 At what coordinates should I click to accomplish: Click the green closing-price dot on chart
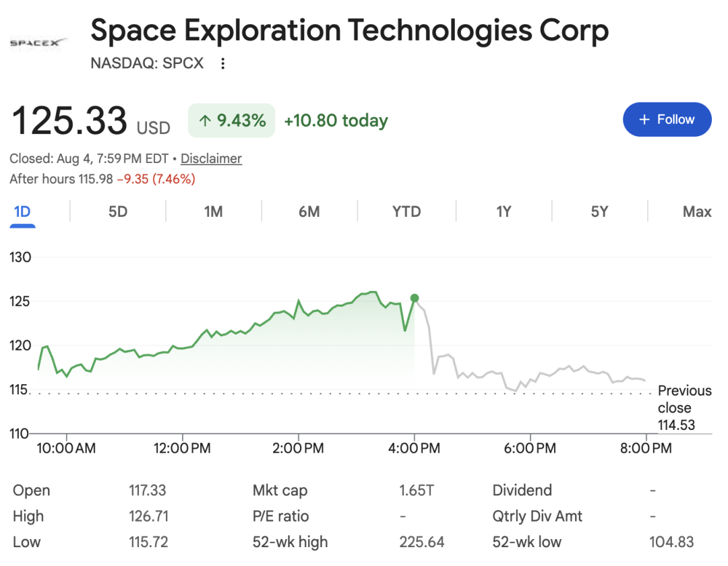point(415,298)
